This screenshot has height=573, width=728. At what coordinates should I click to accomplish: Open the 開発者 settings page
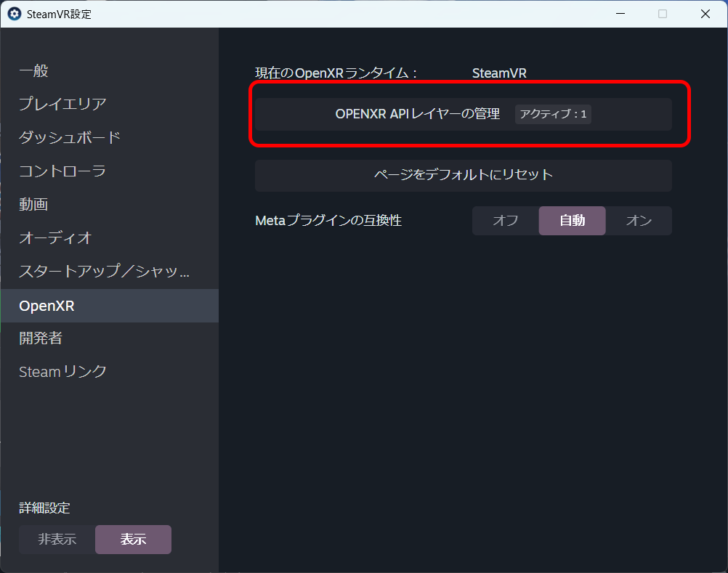[109, 338]
